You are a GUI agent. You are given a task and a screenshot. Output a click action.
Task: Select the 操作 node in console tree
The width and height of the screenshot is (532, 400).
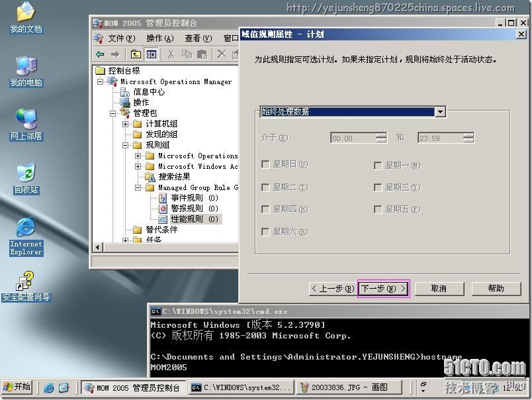(x=141, y=102)
